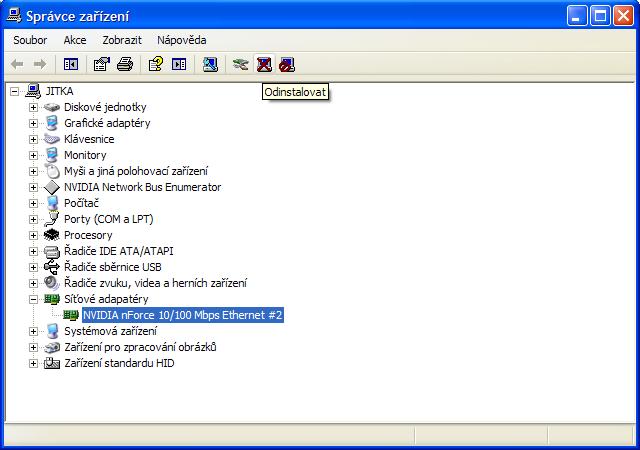Click the Forward arrow toolbar button
The height and width of the screenshot is (450, 640).
click(x=40, y=64)
